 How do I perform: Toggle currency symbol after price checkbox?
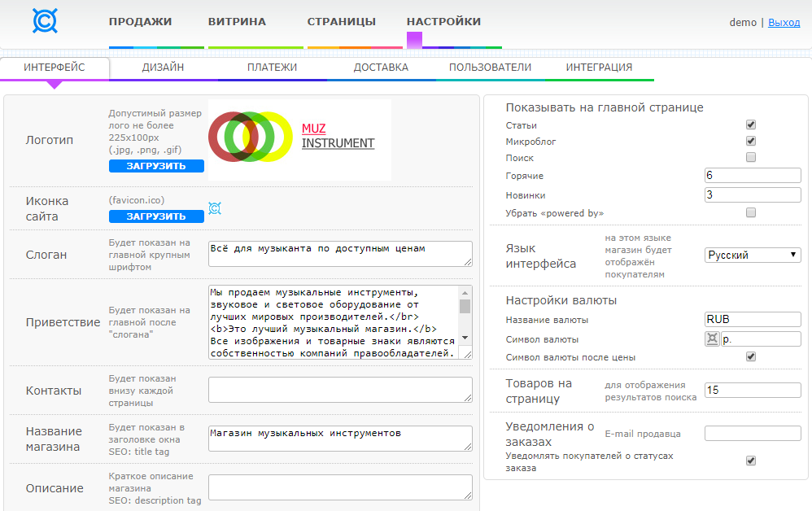751,356
